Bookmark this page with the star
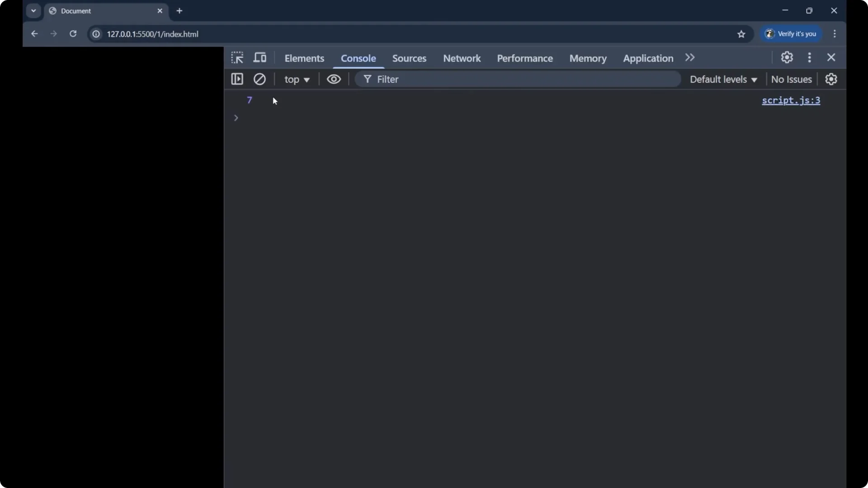 (741, 34)
